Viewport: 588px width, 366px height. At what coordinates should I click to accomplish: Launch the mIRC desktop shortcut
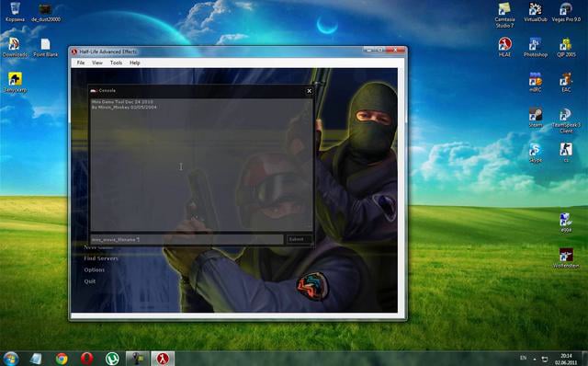[535, 82]
